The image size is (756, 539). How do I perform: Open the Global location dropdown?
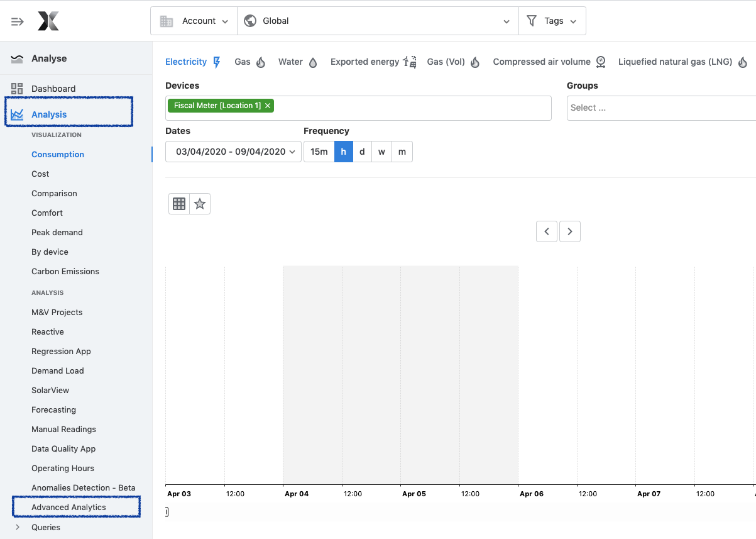point(378,21)
